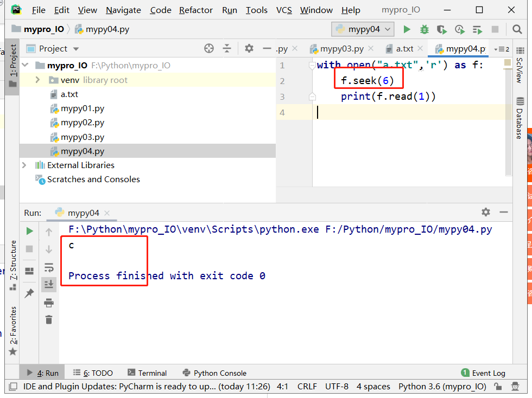This screenshot has width=532, height=398.
Task: Toggle the 2: Favorites side panel
Action: click(x=13, y=331)
